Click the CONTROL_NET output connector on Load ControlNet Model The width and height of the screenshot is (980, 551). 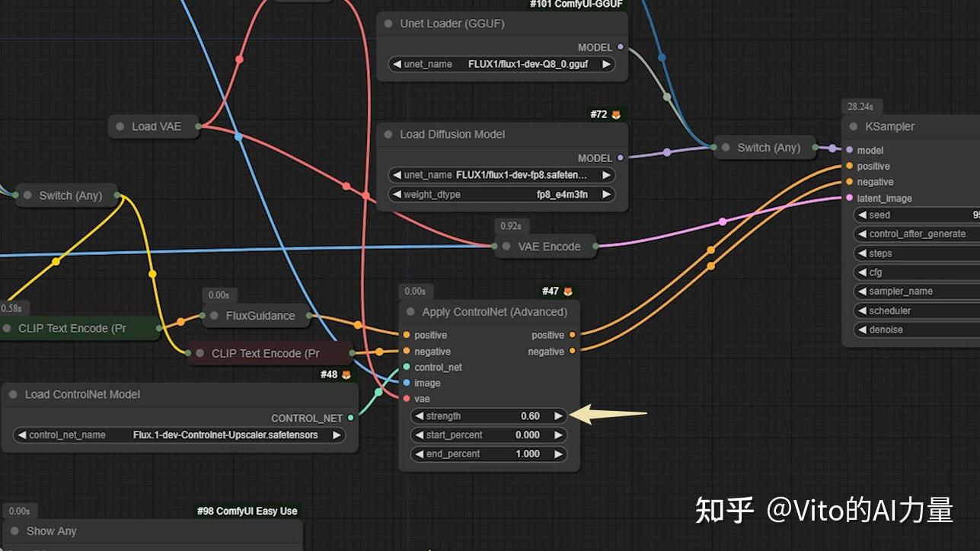click(x=350, y=417)
